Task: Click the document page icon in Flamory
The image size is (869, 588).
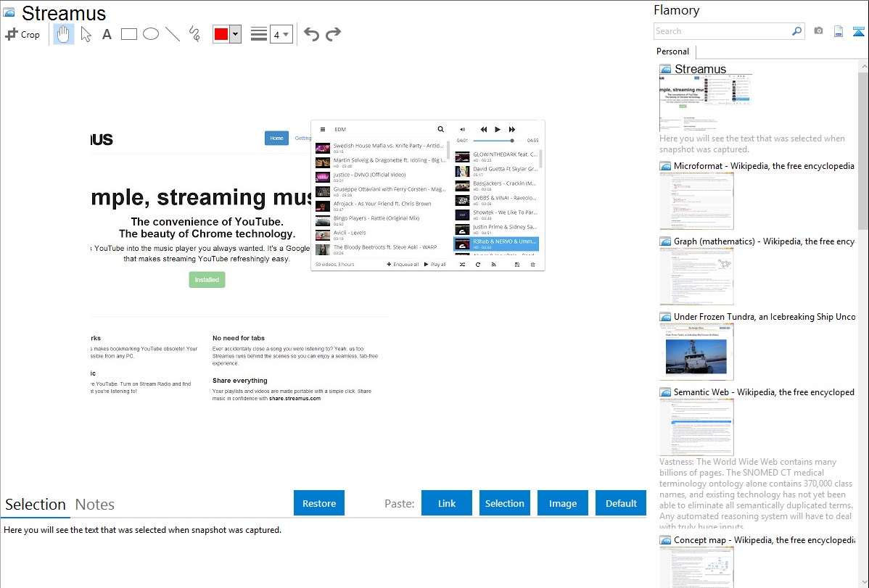Action: pos(839,31)
